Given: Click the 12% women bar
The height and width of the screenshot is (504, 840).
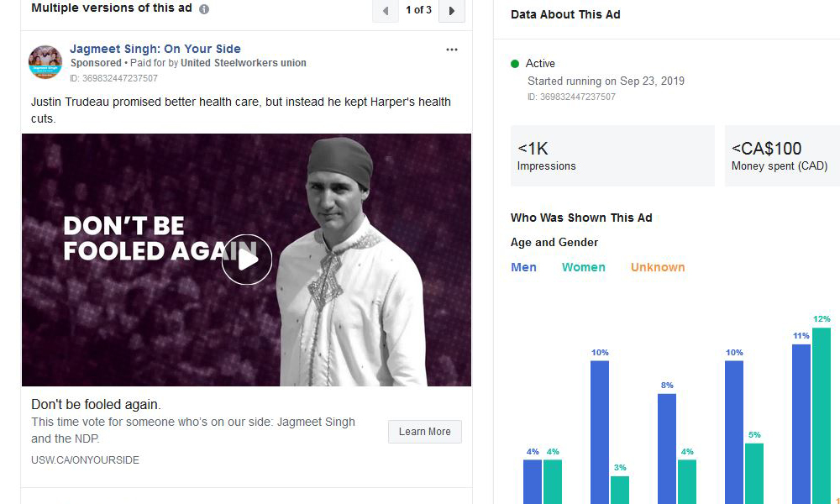Looking at the screenshot, I should [x=821, y=416].
